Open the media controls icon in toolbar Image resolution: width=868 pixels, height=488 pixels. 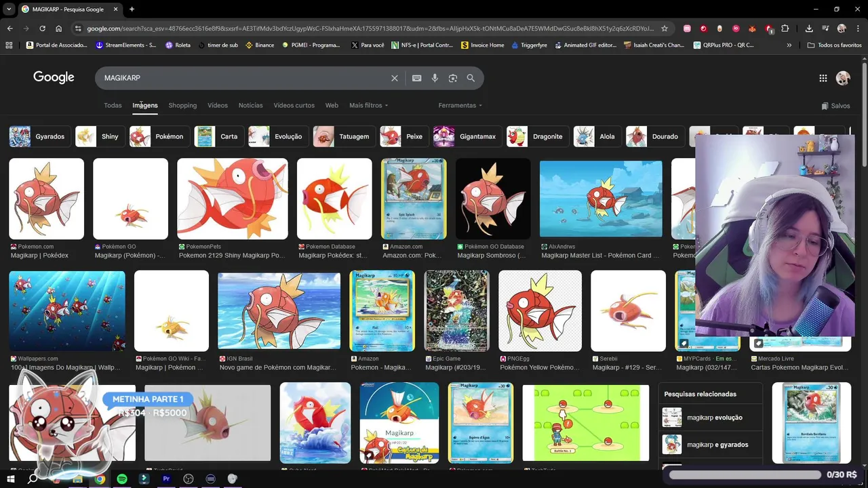pos(825,28)
